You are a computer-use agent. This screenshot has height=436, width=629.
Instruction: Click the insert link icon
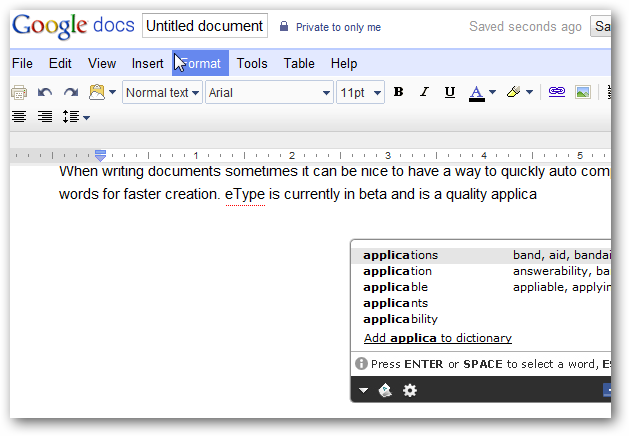point(557,92)
